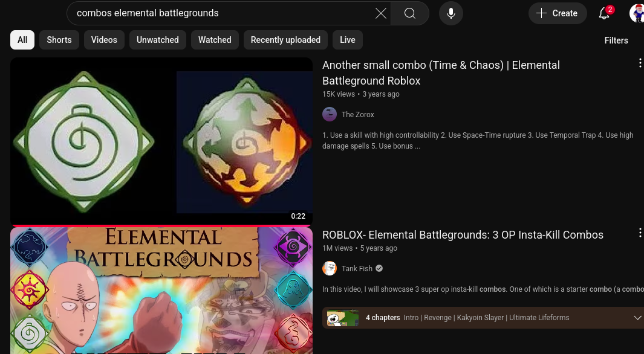Go to the Tank Fish channel name
Screen dimensions: 644x354
coord(357,268)
